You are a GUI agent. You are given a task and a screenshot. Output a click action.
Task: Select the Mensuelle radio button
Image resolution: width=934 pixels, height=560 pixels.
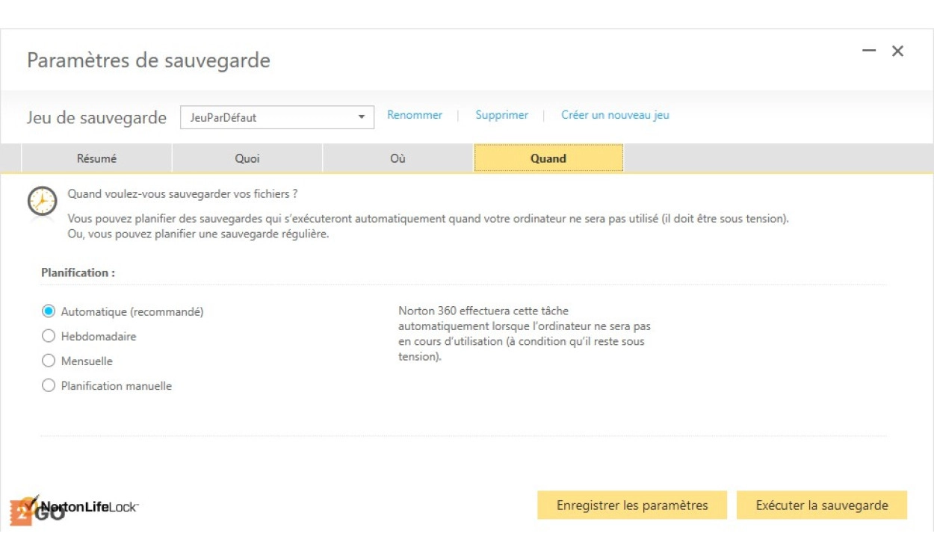point(49,361)
